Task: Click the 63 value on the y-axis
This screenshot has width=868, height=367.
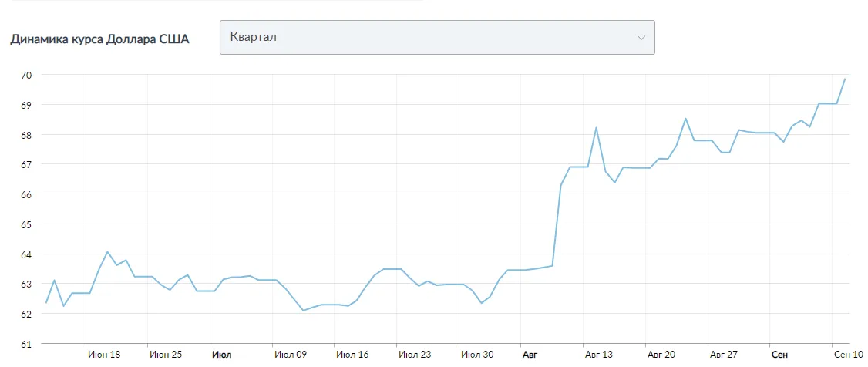Action: click(26, 284)
